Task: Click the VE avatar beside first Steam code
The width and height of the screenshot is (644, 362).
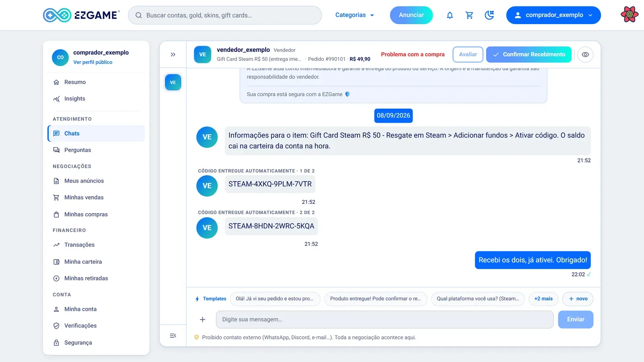Action: 207,186
